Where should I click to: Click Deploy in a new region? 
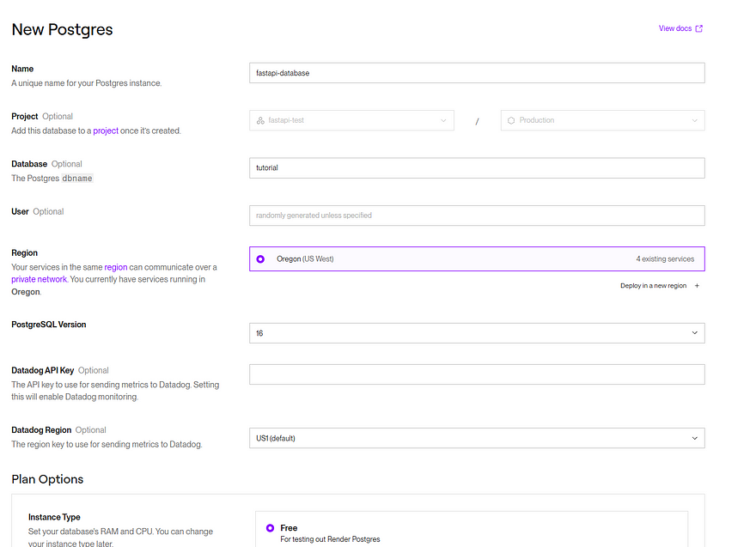pyautogui.click(x=653, y=286)
